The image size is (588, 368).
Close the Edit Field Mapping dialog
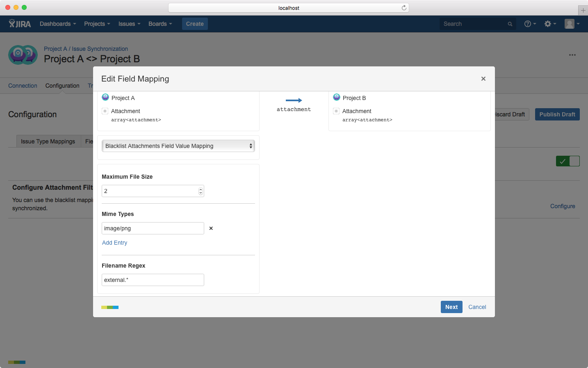[483, 79]
